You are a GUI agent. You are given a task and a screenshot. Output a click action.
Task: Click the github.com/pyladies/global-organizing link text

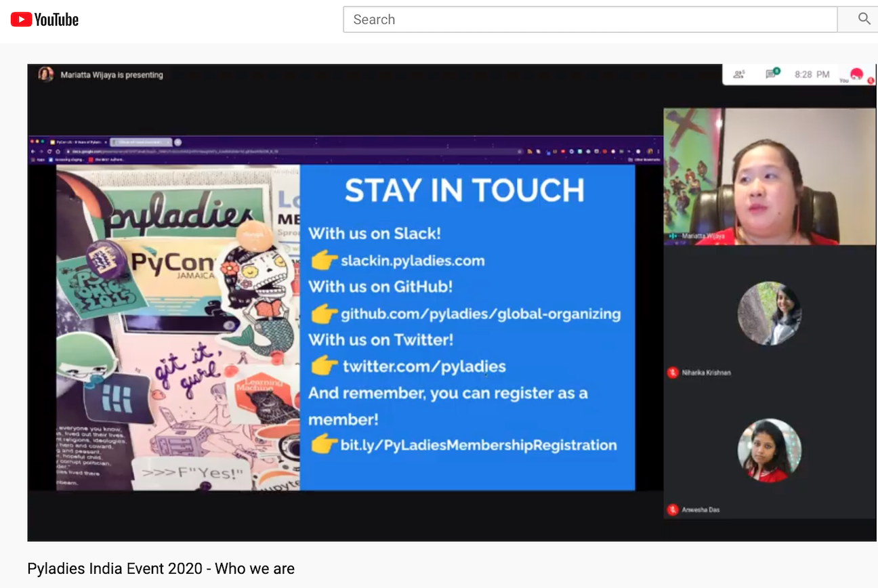[x=480, y=314]
